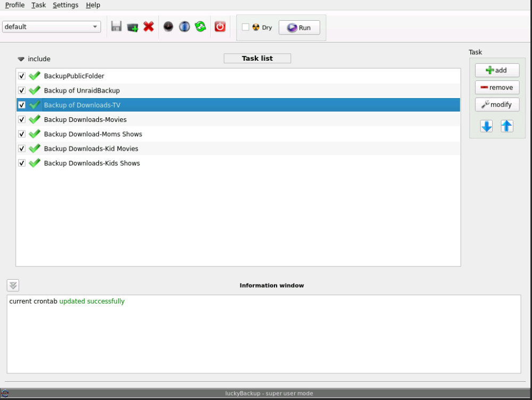This screenshot has width=532, height=400.
Task: Uncheck the Backup of UnraidBackup task
Action: [x=22, y=91]
